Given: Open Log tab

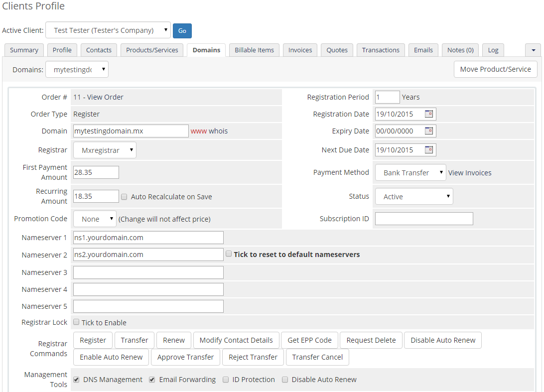Looking at the screenshot, I should click(493, 50).
